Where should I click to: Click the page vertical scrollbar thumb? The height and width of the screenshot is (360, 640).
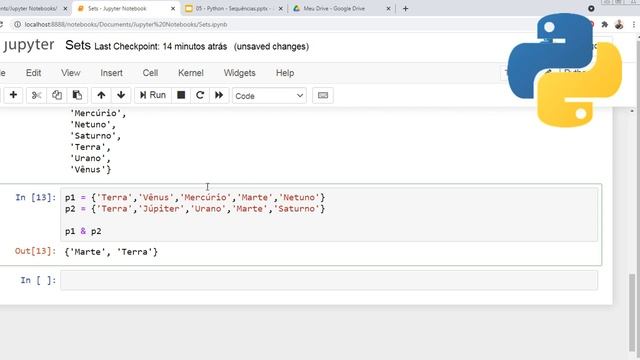pyautogui.click(x=632, y=312)
